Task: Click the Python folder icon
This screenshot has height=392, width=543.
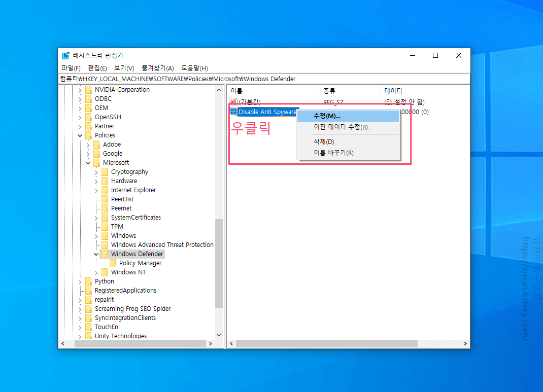Action: click(x=87, y=281)
